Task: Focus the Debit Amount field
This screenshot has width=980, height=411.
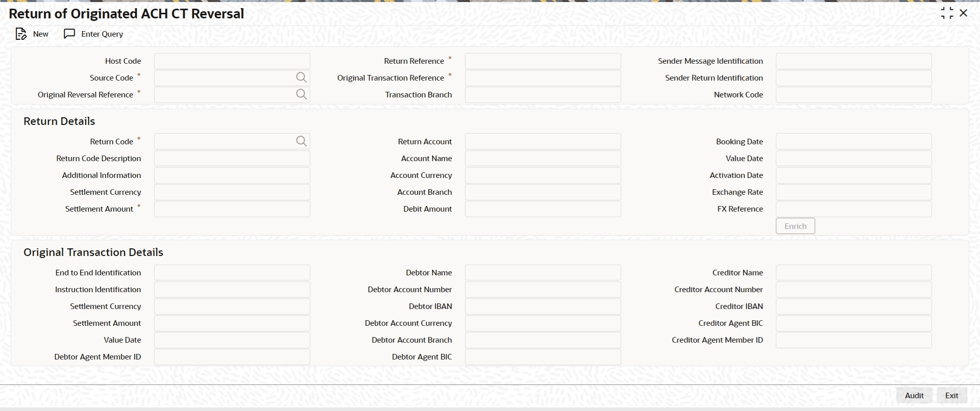Action: point(543,209)
